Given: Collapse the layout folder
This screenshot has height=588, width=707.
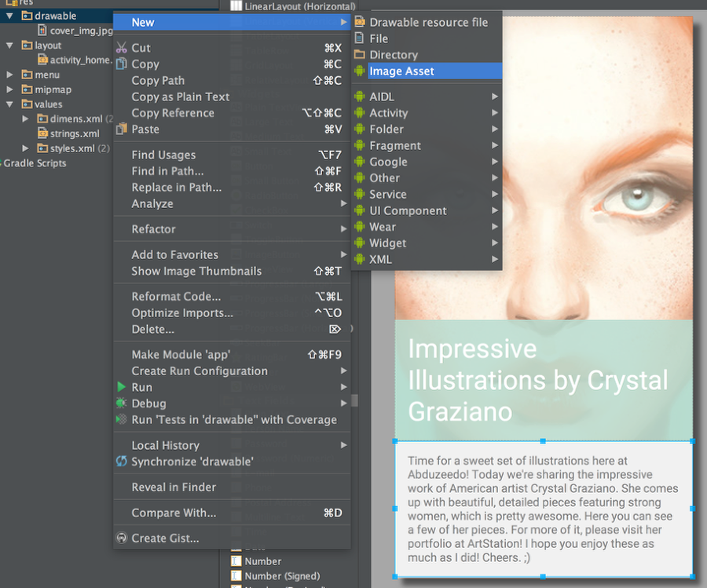Looking at the screenshot, I should tap(9, 46).
